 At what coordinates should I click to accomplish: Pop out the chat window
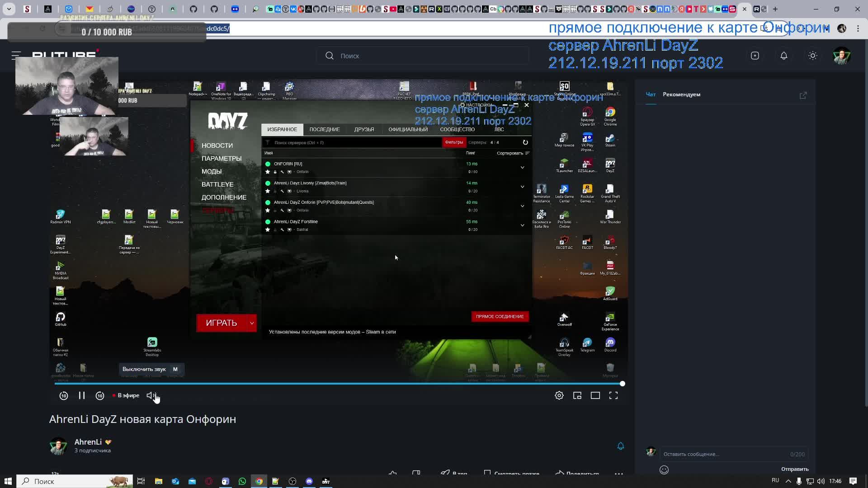pos(803,95)
